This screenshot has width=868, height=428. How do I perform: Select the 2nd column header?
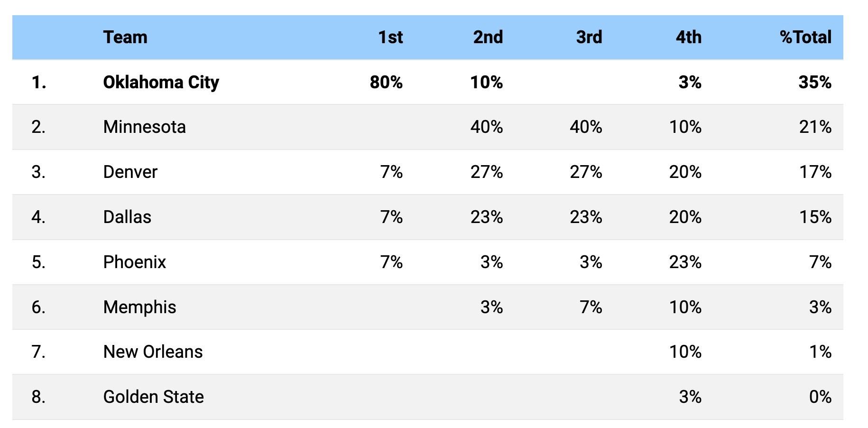pos(488,37)
